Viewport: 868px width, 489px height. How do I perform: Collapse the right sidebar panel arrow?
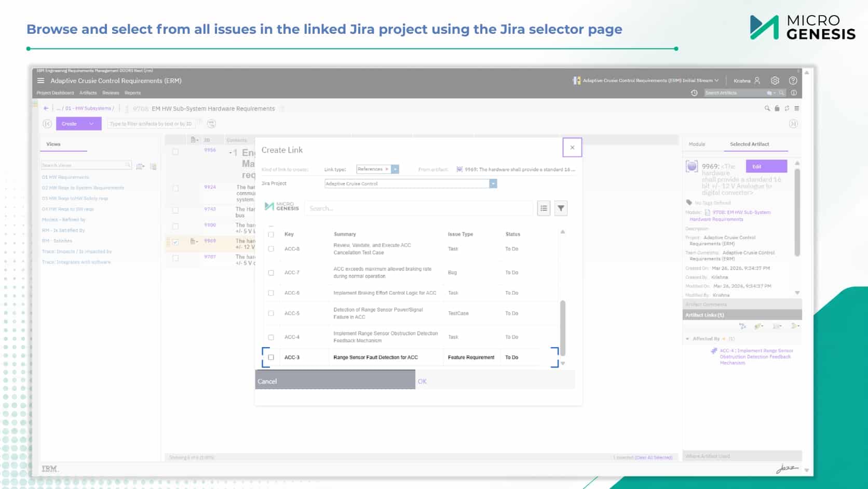coord(793,124)
